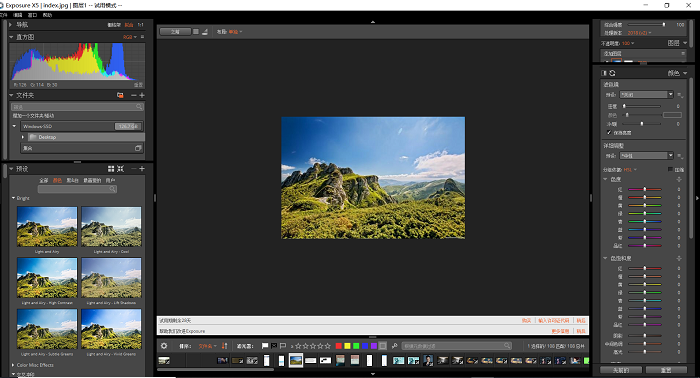Click the reset circular-arrow icon in the color panel
The image size is (700, 378).
pos(612,73)
